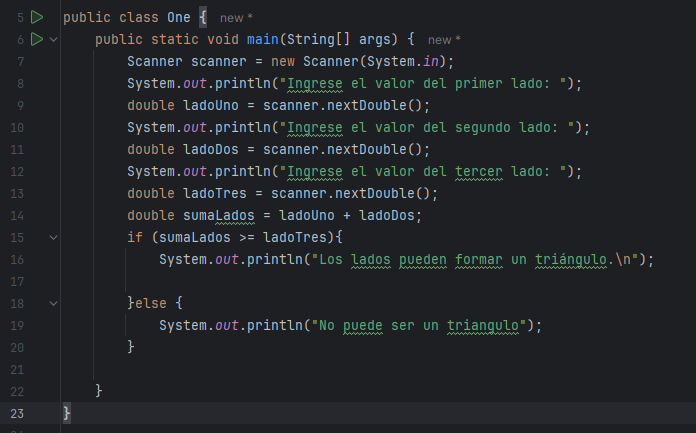Click 'main' method name
This screenshot has width=696, height=433.
[x=263, y=40]
